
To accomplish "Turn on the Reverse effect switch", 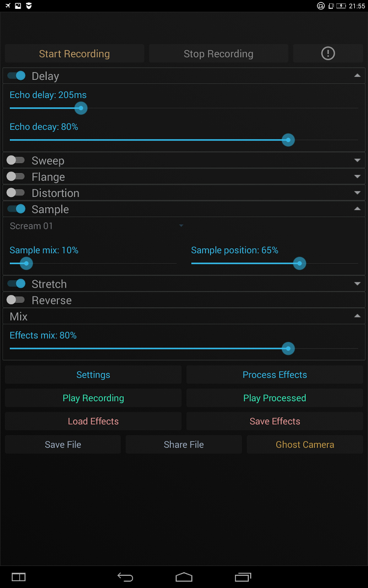I will (16, 300).
